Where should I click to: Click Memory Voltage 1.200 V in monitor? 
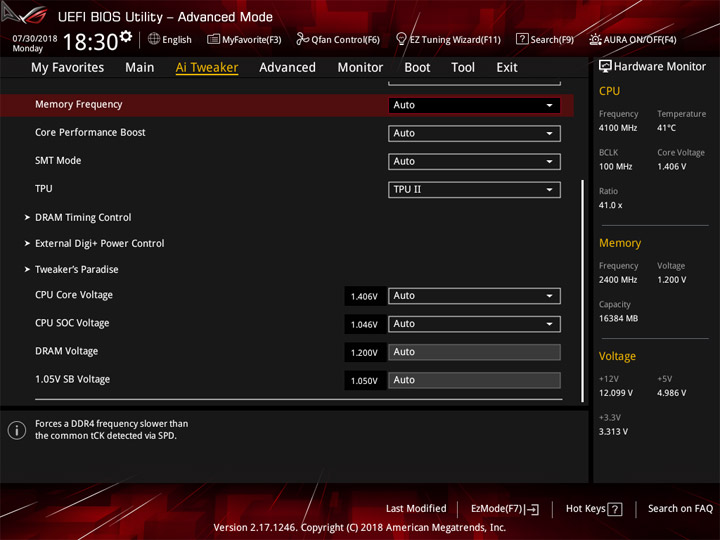671,280
